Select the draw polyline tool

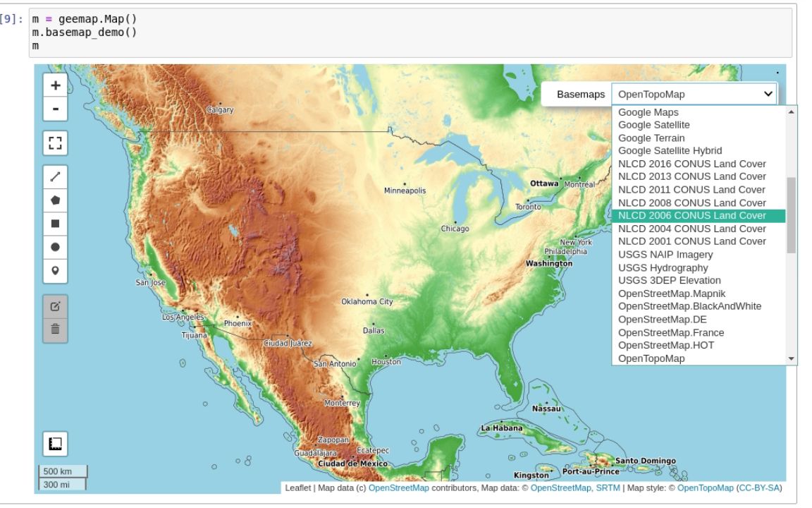pos(55,177)
